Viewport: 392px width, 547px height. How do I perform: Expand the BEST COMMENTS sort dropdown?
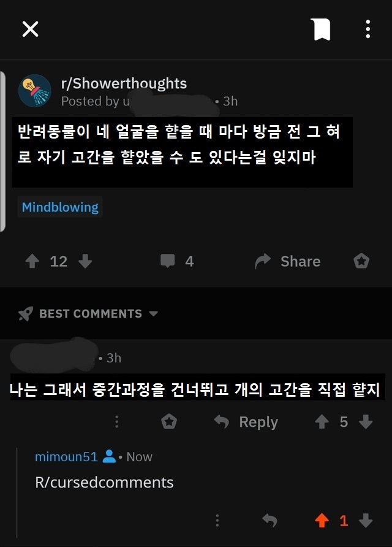click(154, 313)
